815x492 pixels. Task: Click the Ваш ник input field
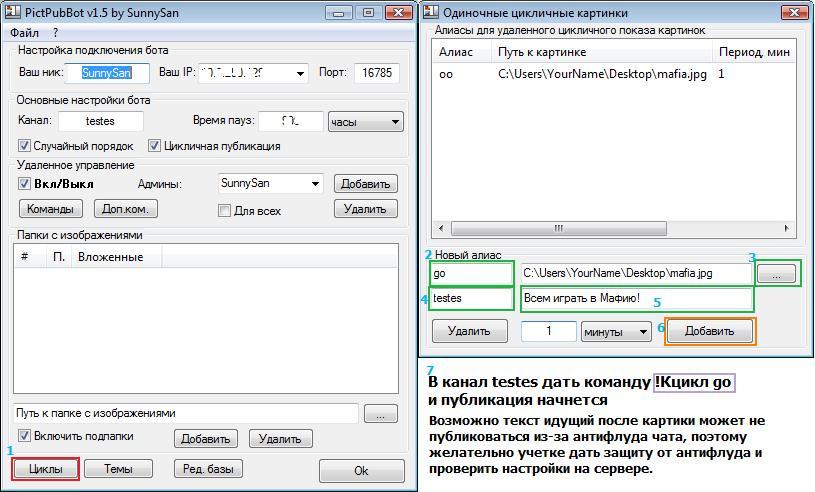click(106, 74)
